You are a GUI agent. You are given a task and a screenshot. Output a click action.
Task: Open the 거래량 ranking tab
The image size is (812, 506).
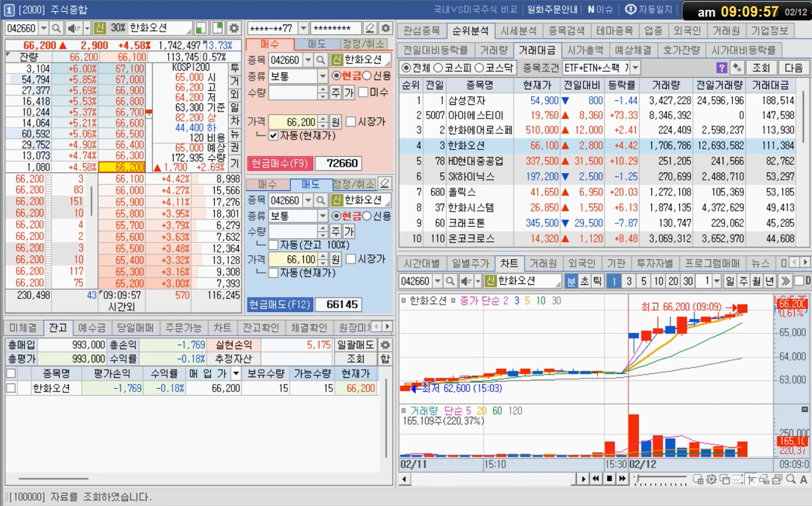click(493, 50)
